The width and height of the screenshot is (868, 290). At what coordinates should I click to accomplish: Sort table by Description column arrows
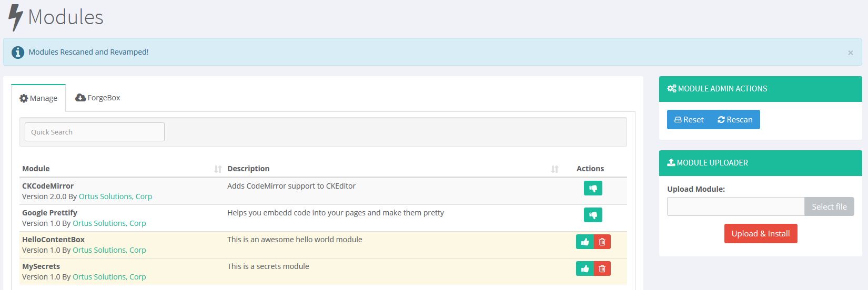(554, 169)
